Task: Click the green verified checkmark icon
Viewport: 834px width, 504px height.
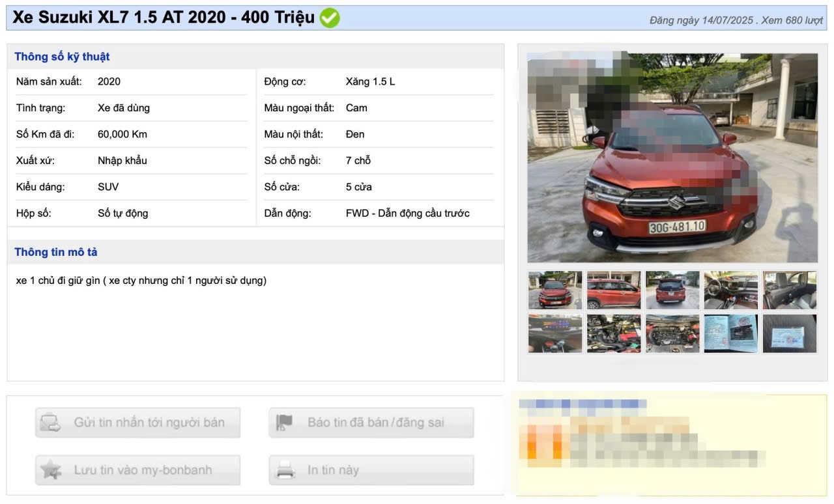Action: (x=330, y=18)
